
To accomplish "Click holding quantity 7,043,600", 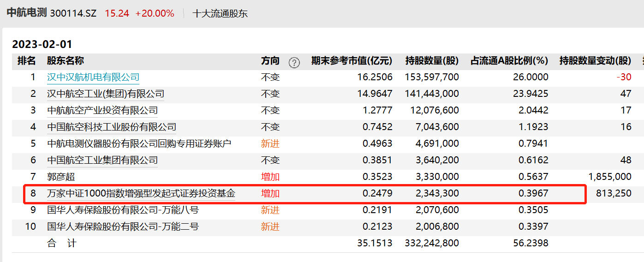I will click(437, 127).
